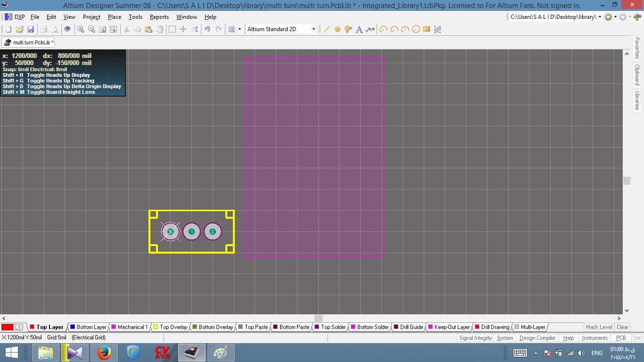Viewport: 644px width, 362px height.
Task: Click the Design Compiler panel button
Action: [x=537, y=338]
